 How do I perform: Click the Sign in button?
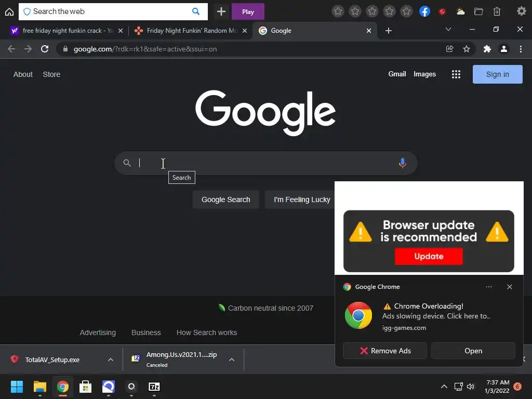click(497, 74)
